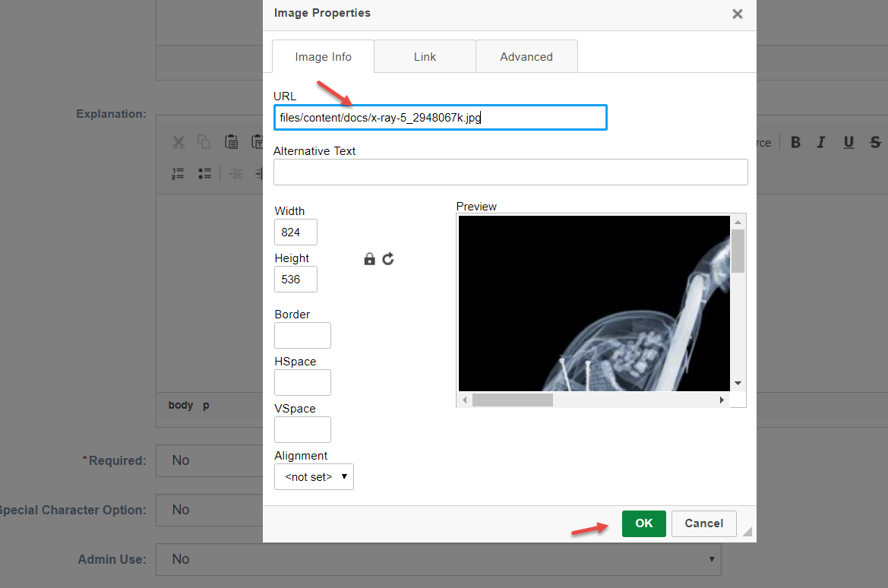Focus the Alternative Text input field
Viewport: 888px width, 588px height.
(x=510, y=172)
